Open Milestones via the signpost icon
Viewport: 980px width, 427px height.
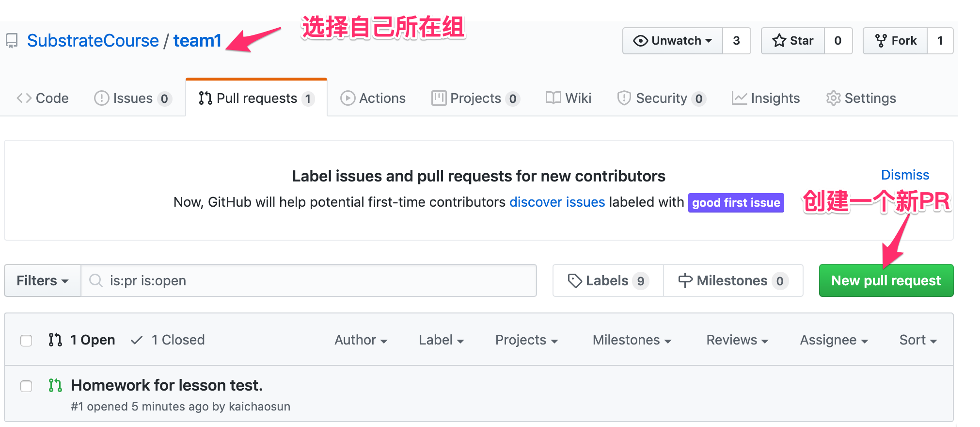[x=685, y=281]
